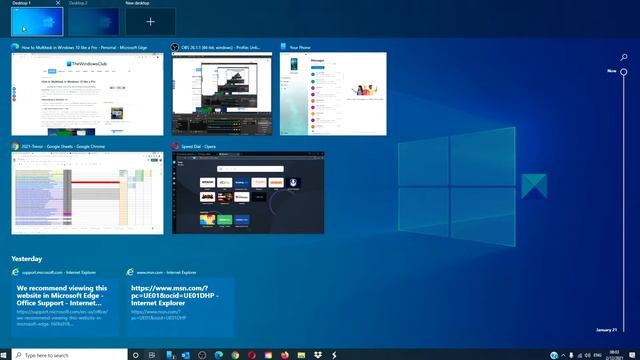640x360 pixels.
Task: Click the Chrome icon beside Google Sheets title
Action: coord(16,146)
